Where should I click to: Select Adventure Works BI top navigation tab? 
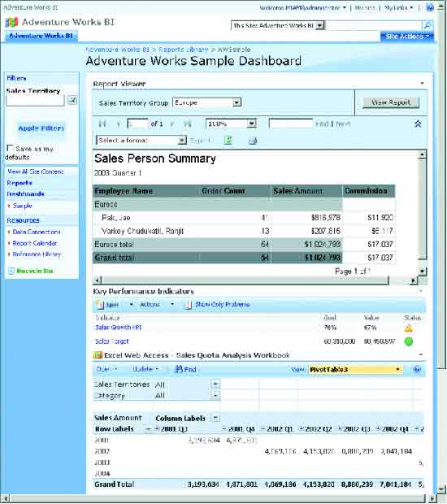coord(41,36)
